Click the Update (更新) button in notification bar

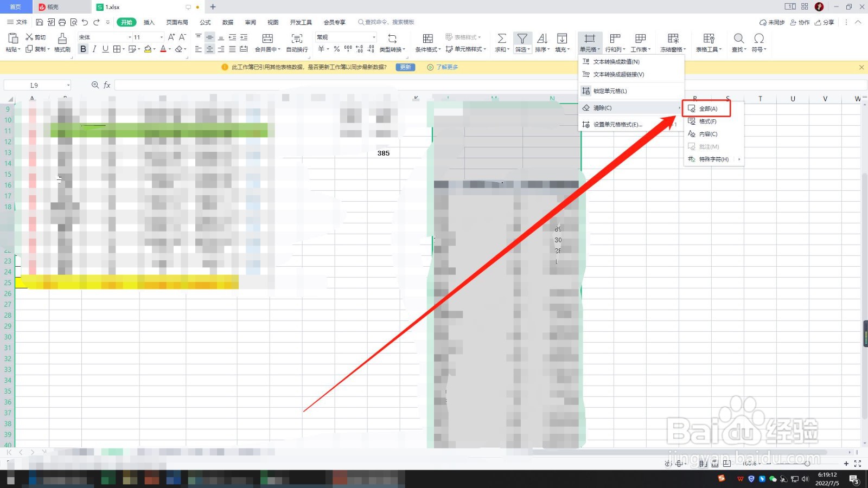[405, 67]
